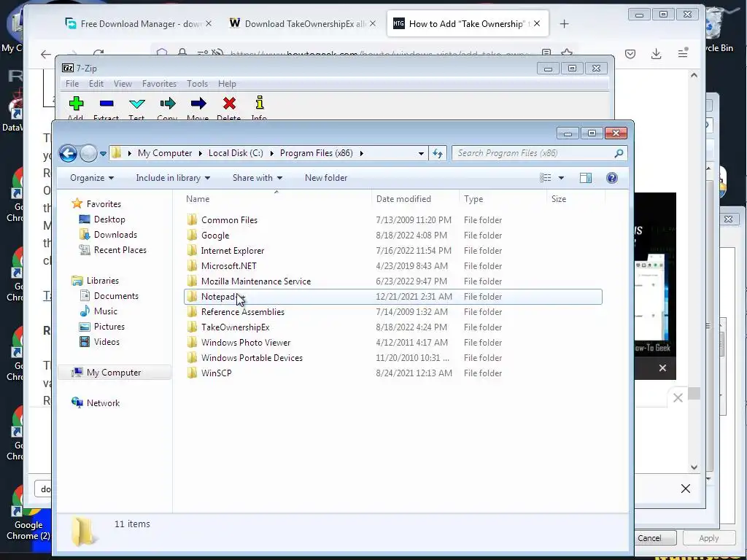747x560 pixels.
Task: Click the 7-Zip Add toolbar icon
Action: (x=76, y=104)
